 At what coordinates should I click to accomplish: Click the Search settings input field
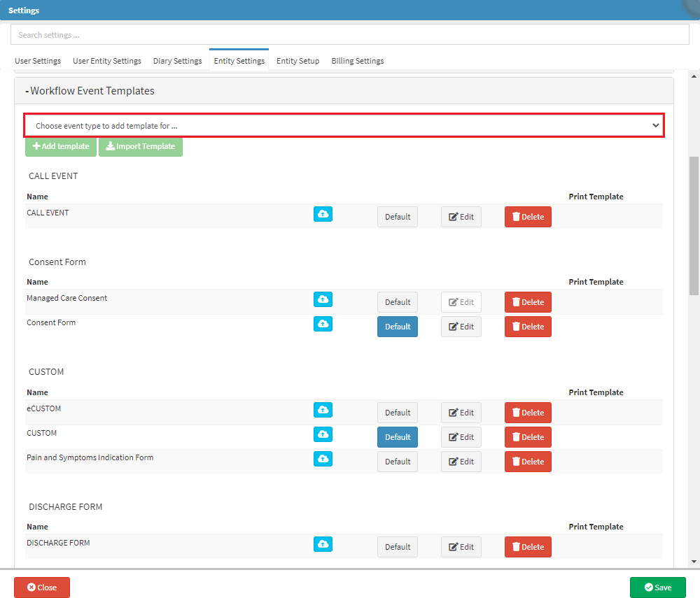[x=350, y=35]
